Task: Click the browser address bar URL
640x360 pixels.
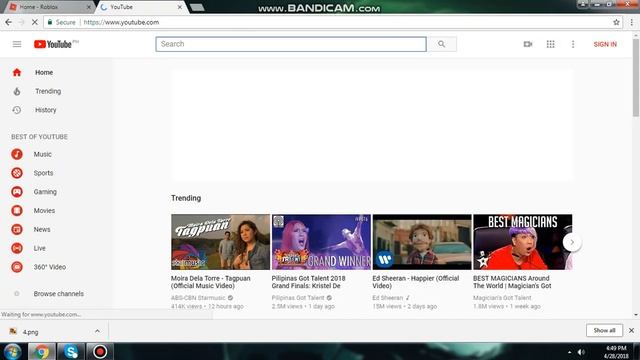Action: pyautogui.click(x=121, y=22)
